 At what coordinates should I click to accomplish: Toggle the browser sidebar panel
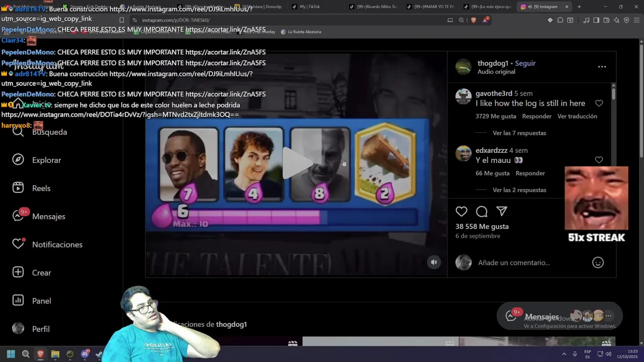point(596,20)
